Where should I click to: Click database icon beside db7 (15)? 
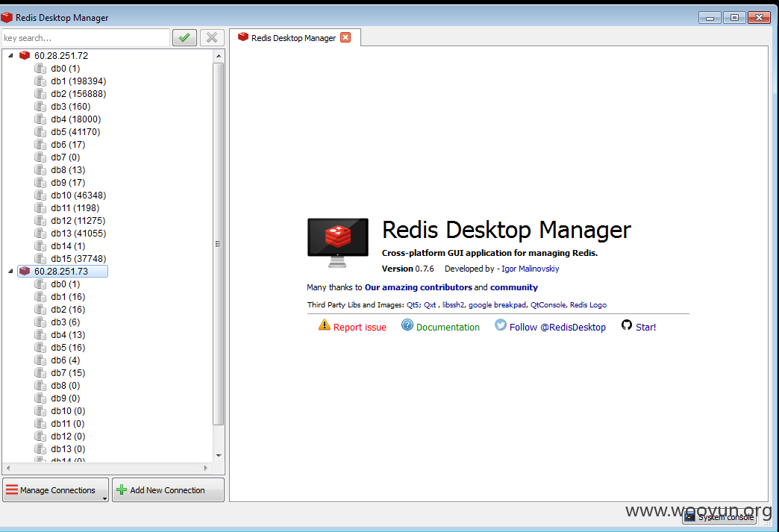click(40, 372)
